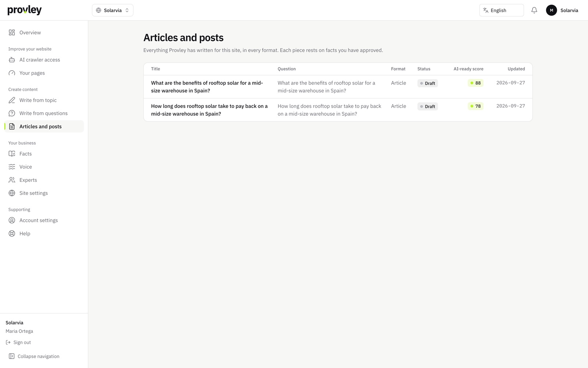588x368 pixels.
Task: Click the Maria Ortega name in sidebar
Action: point(19,331)
